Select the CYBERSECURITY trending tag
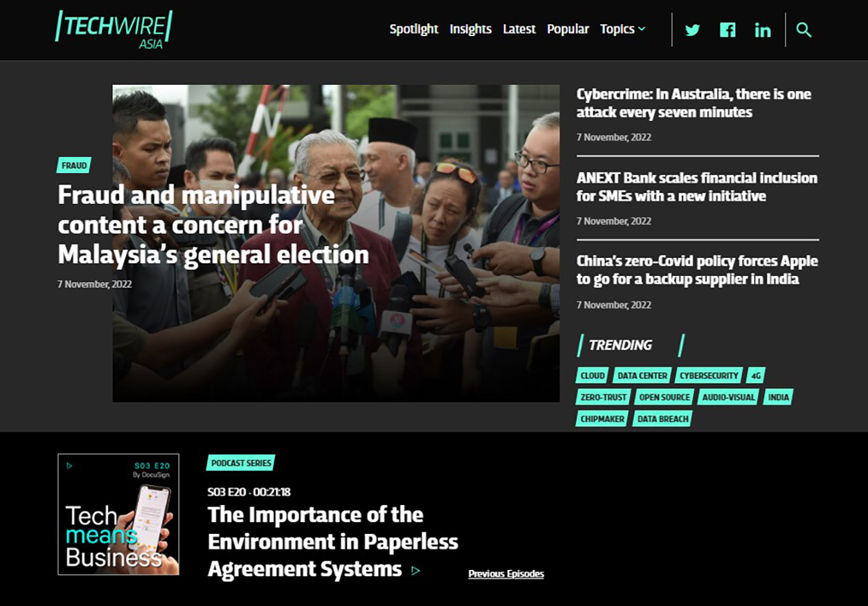This screenshot has height=606, width=868. tap(708, 375)
